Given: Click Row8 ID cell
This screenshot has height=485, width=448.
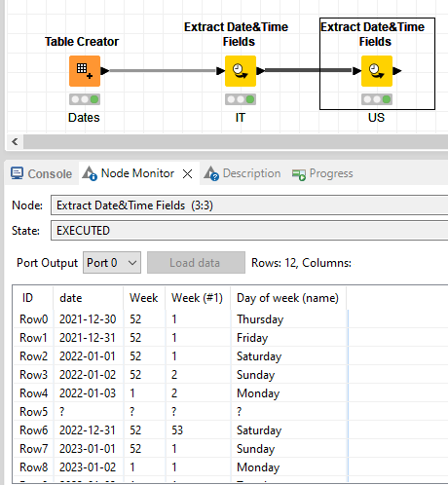Looking at the screenshot, I should (34, 467).
